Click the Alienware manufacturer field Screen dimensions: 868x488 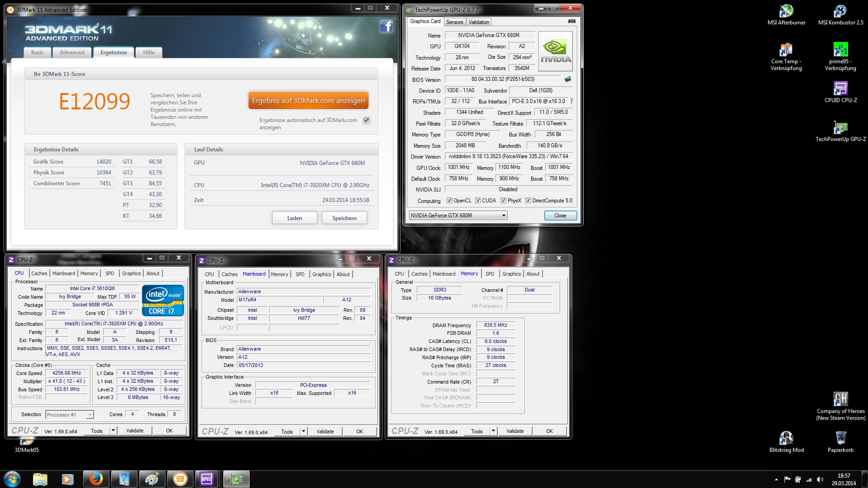coord(303,292)
